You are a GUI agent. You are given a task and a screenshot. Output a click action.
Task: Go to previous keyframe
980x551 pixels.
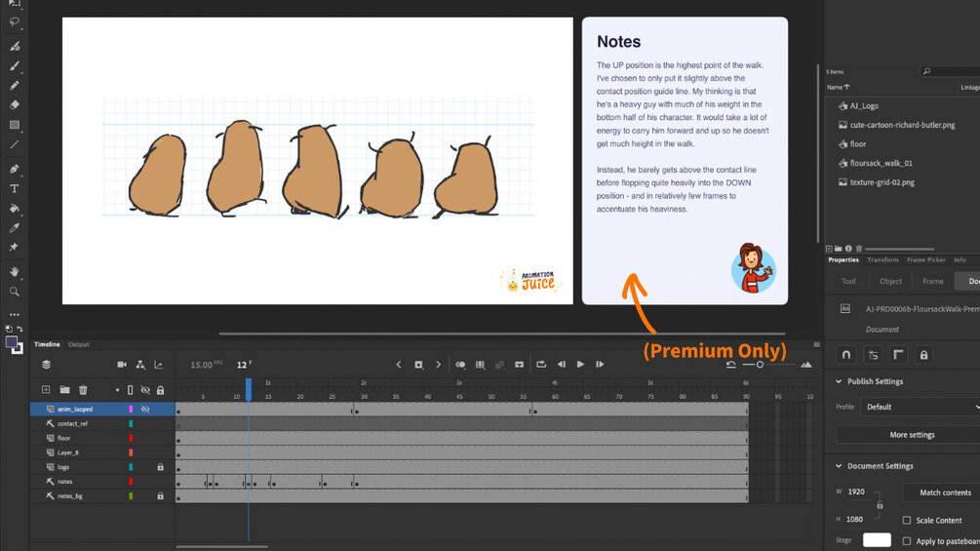point(399,364)
